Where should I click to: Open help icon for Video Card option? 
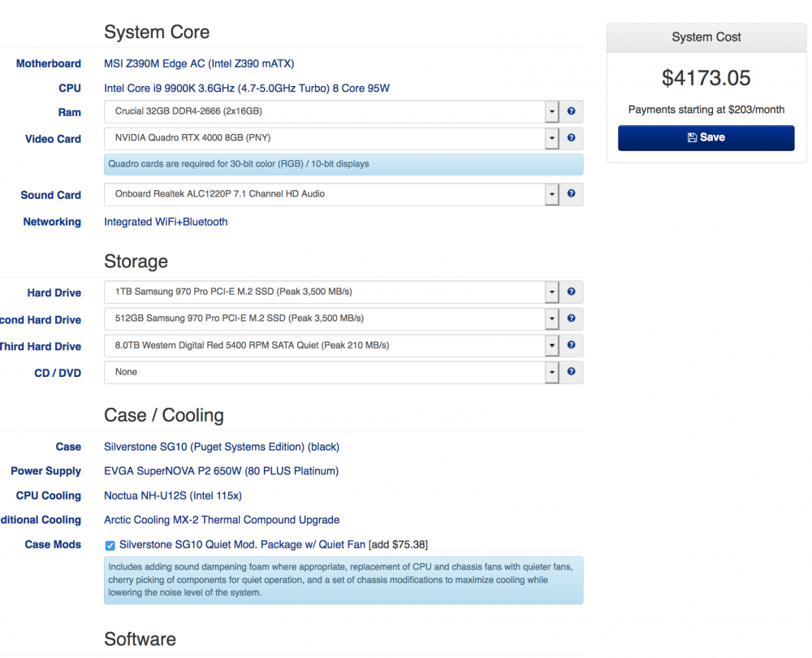571,138
